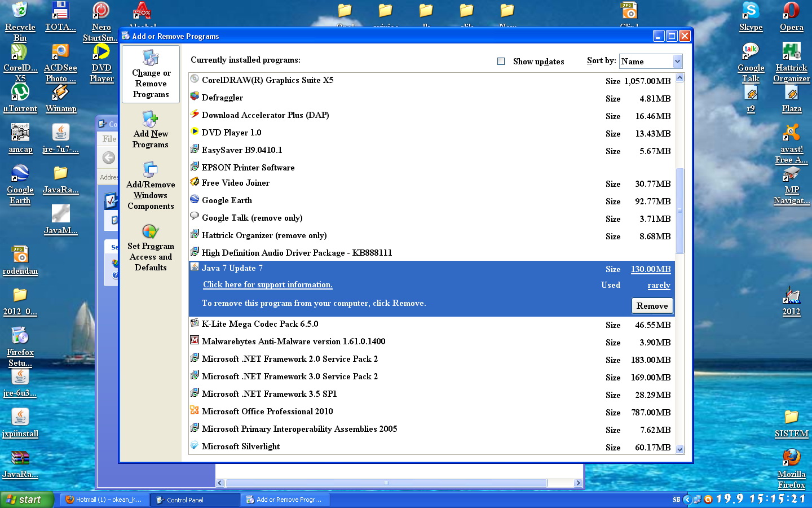The width and height of the screenshot is (812, 508).
Task: Select Mozilla Firefox desktop shortcut
Action: pos(791,469)
